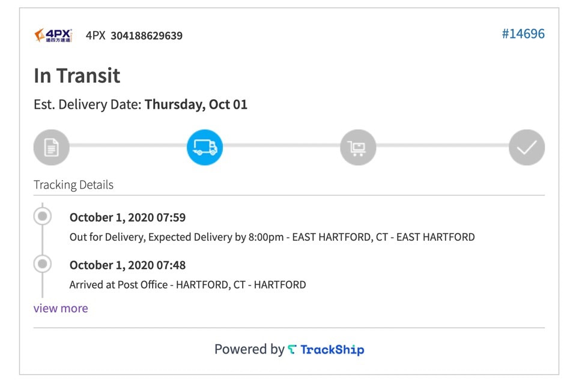Select the timeline dot beside October 1 07:59
The height and width of the screenshot is (392, 579).
coord(42,216)
